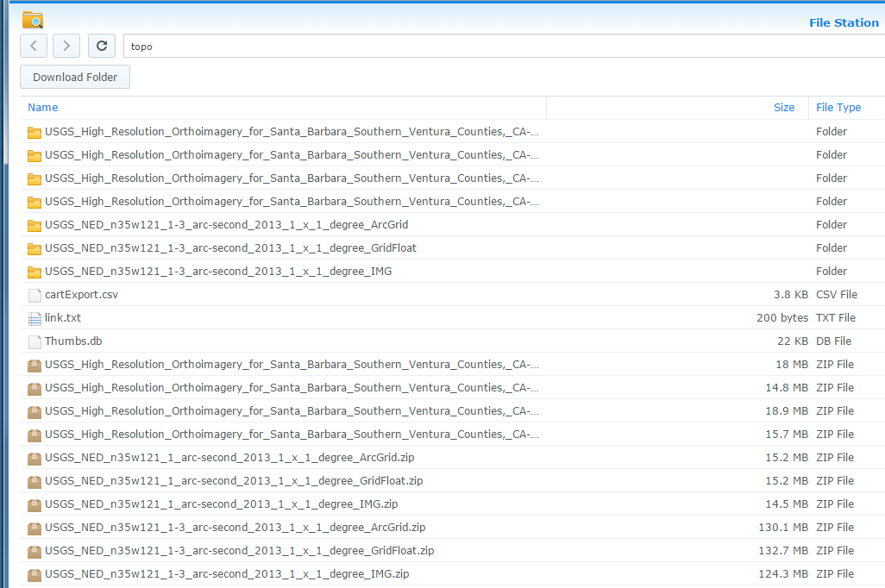
Task: Open the File Station link at top right
Action: pos(844,22)
